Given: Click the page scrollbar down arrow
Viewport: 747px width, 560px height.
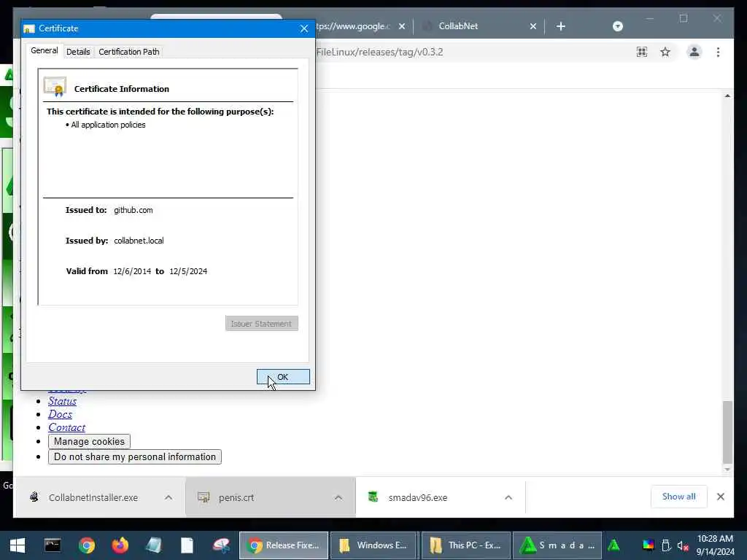Looking at the screenshot, I should (727, 470).
